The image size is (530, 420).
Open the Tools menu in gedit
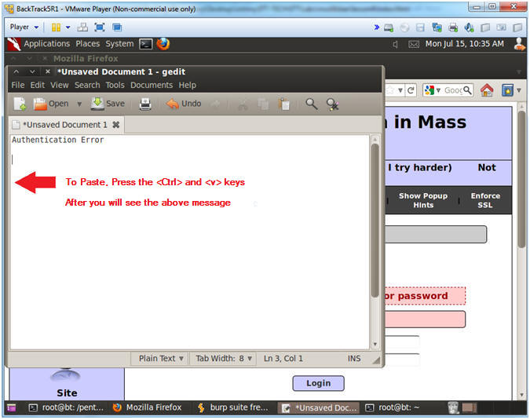[x=115, y=85]
